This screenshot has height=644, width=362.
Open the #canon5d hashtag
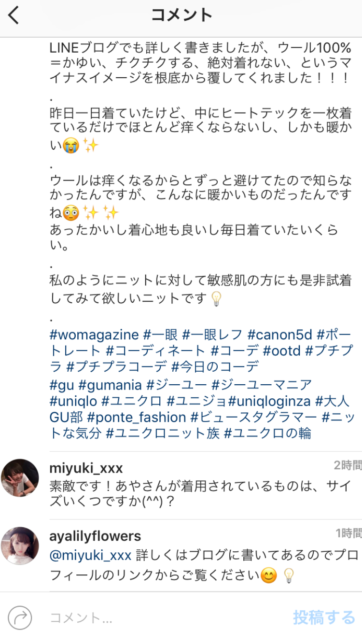click(280, 335)
